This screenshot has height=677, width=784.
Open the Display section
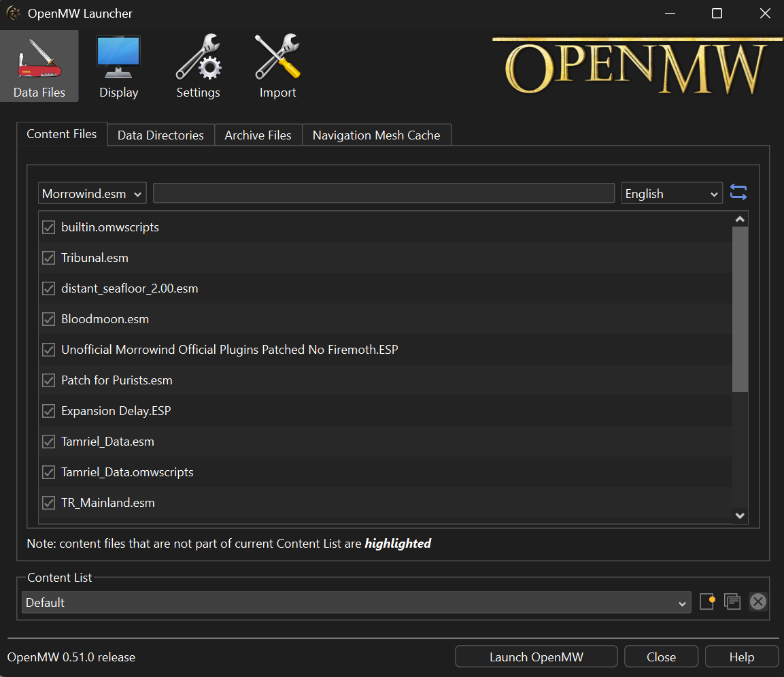(118, 66)
